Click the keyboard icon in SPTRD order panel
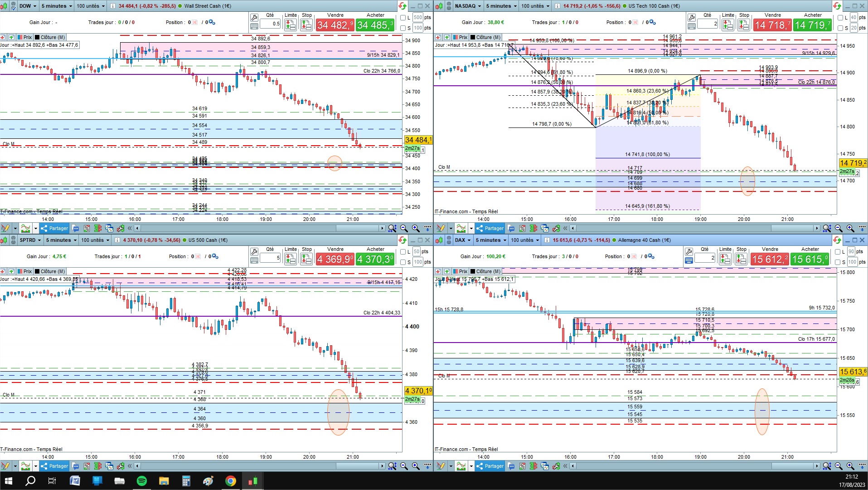Viewport: 868px width, 490px height. pos(254,260)
